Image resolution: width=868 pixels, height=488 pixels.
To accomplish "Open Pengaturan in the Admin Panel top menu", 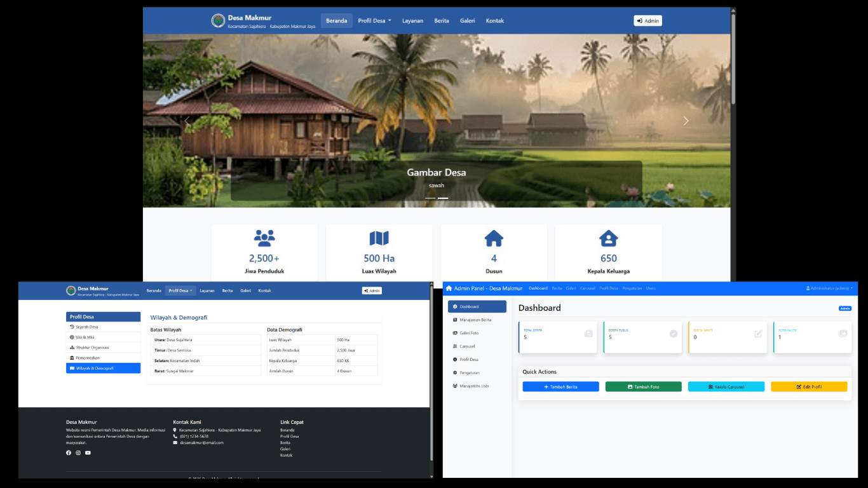I will coord(632,288).
